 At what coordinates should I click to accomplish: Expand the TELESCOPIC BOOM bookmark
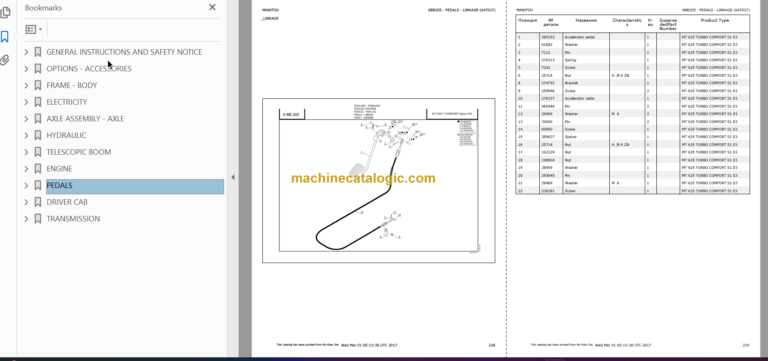click(x=26, y=152)
